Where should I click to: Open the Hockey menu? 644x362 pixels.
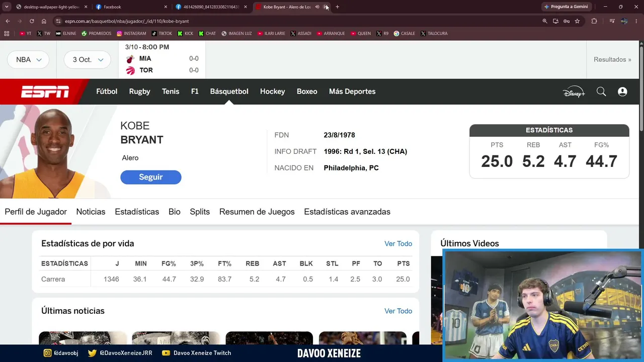[273, 92]
